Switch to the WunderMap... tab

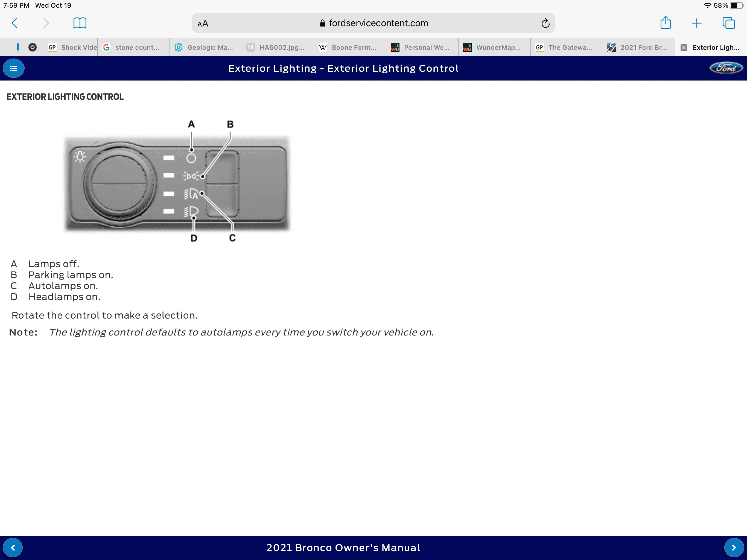coord(494,47)
